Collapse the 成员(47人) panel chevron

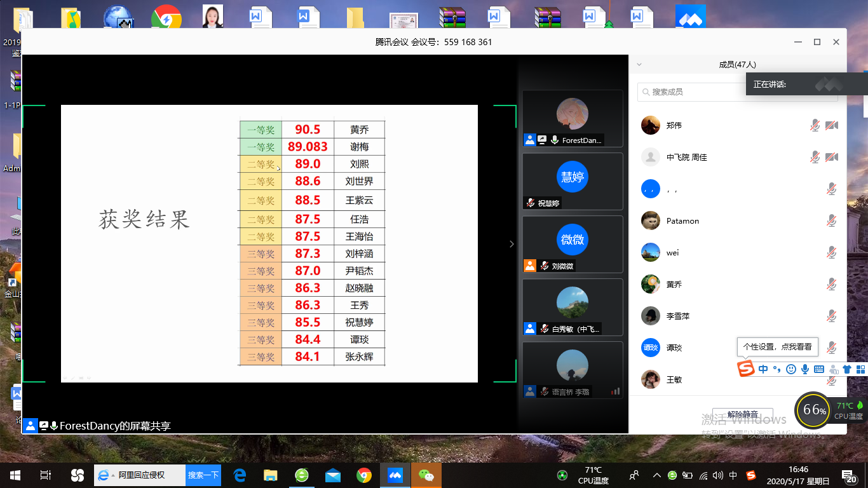639,64
